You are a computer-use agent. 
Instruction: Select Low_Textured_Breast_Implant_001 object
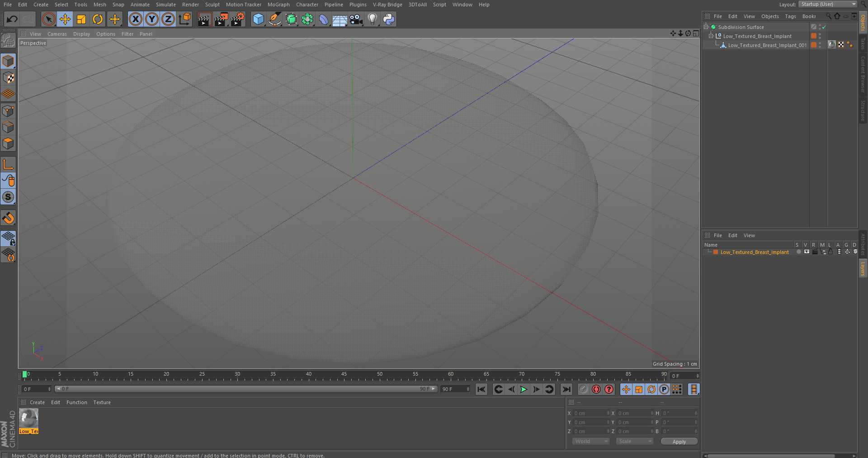click(x=767, y=45)
